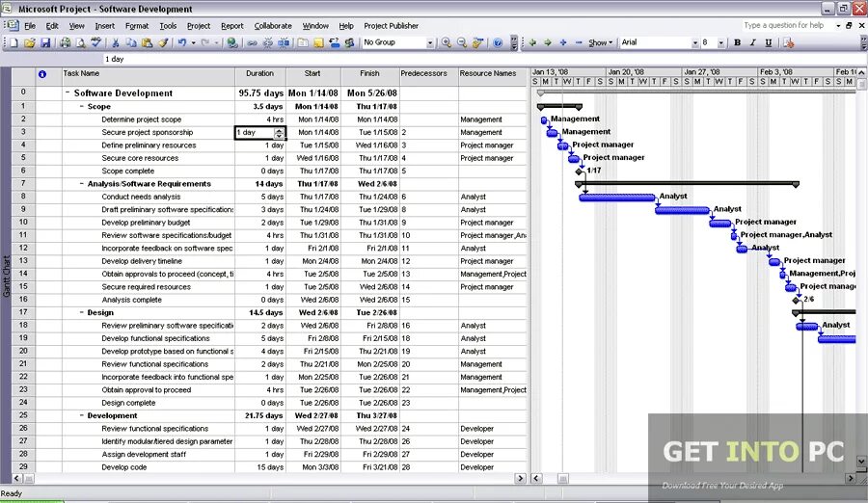Open the Collaborate menu
868x503 pixels.
point(273,26)
